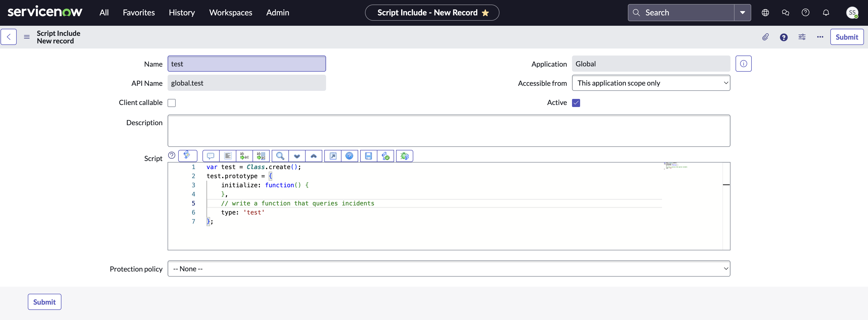Open the notifications bell

[x=826, y=13]
